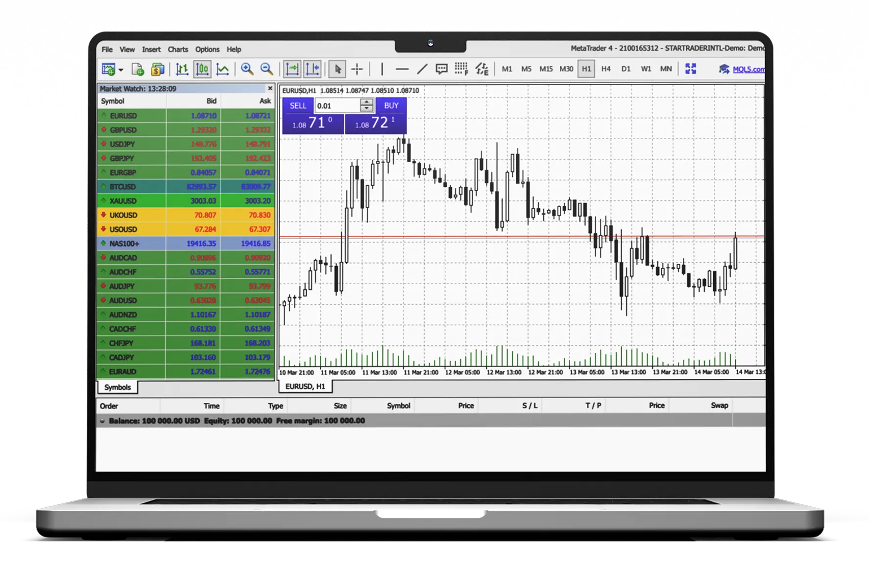Open the volume lot size stepper
This screenshot has height=588, width=869.
tap(365, 105)
